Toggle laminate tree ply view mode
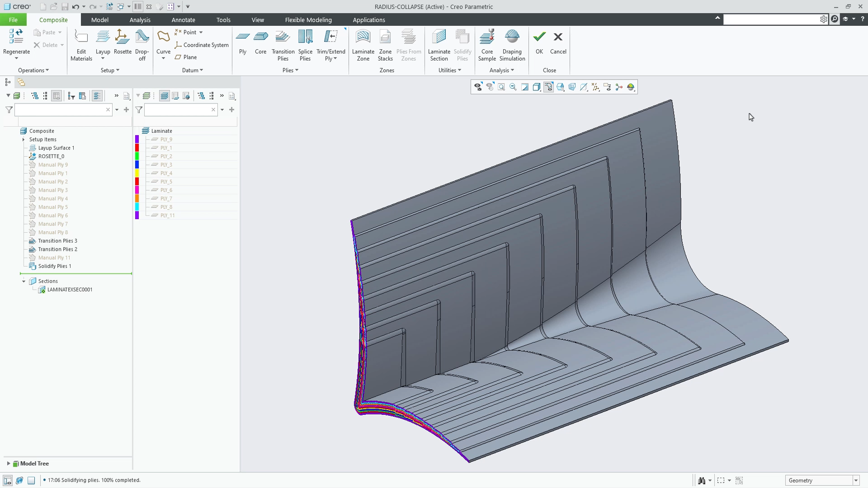This screenshot has height=488, width=868. (x=164, y=96)
